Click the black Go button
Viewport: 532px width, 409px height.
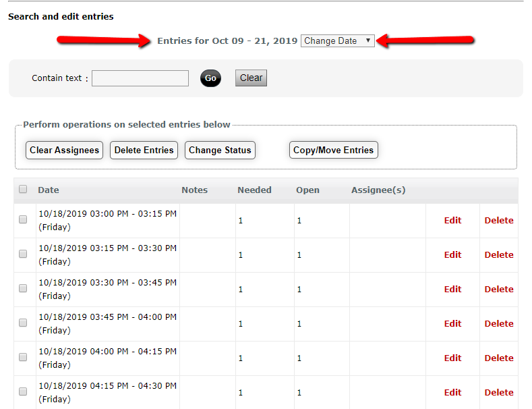coord(210,78)
